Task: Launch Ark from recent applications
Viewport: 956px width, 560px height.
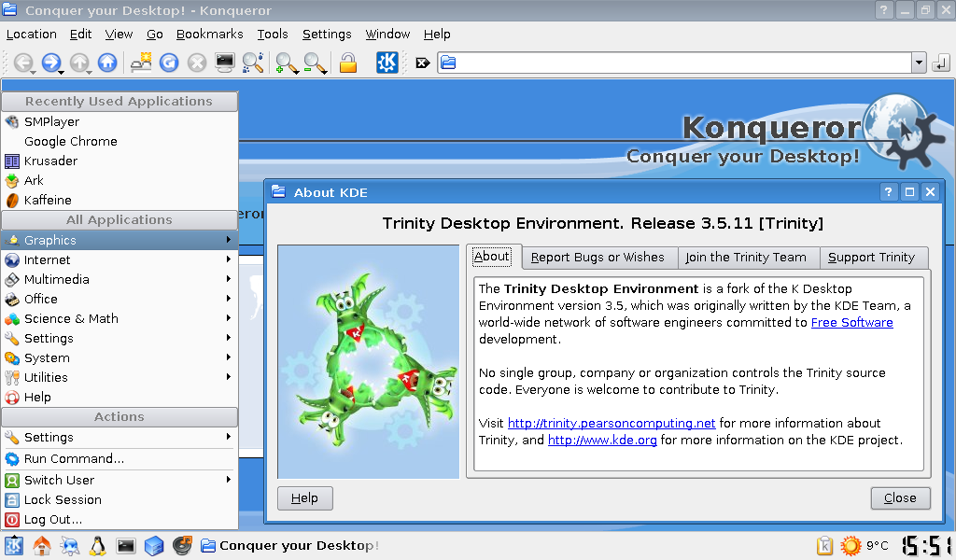Action: 119,180
